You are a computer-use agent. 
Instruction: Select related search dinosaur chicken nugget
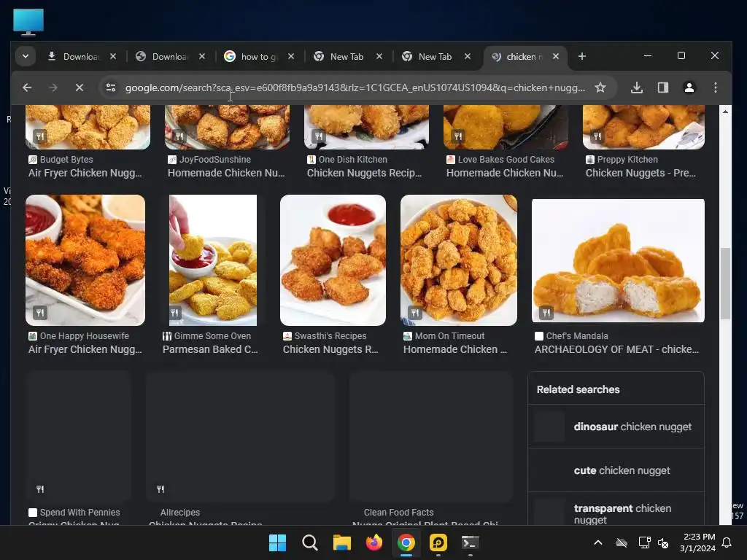(x=616, y=427)
